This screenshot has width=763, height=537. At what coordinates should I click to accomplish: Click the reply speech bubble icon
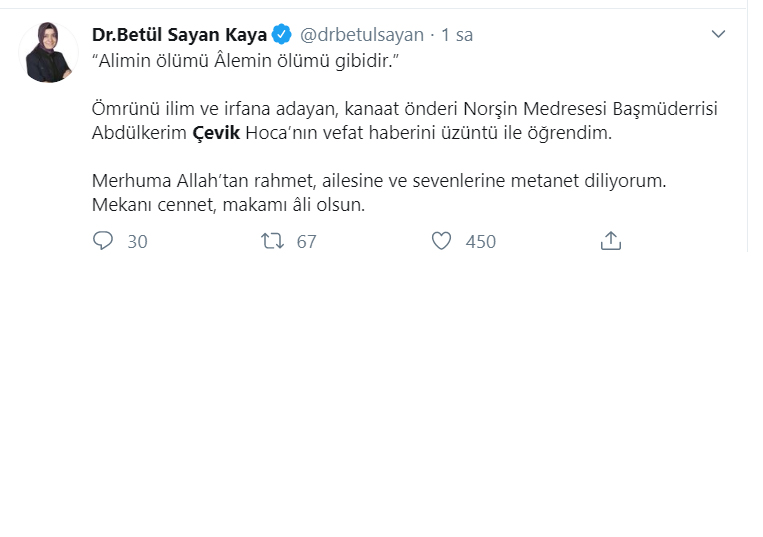tap(103, 241)
